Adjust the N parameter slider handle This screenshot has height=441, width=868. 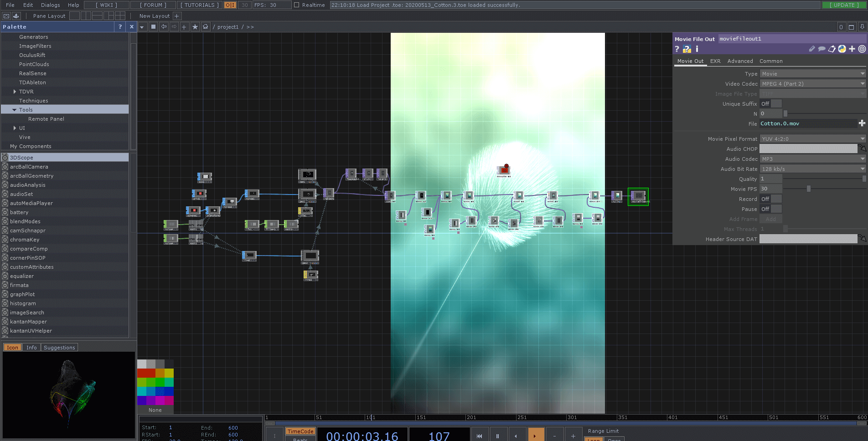click(x=785, y=114)
